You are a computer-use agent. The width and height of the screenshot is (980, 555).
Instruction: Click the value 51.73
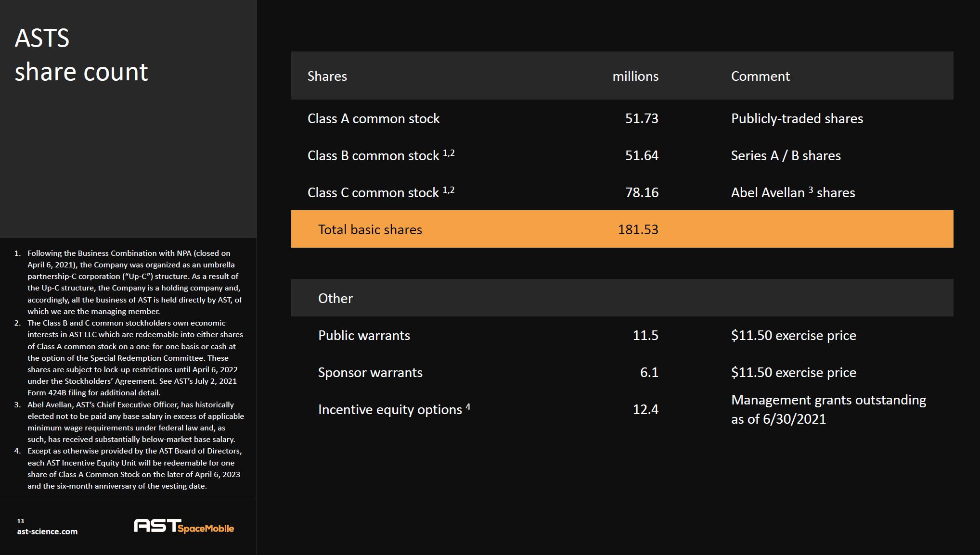(642, 118)
